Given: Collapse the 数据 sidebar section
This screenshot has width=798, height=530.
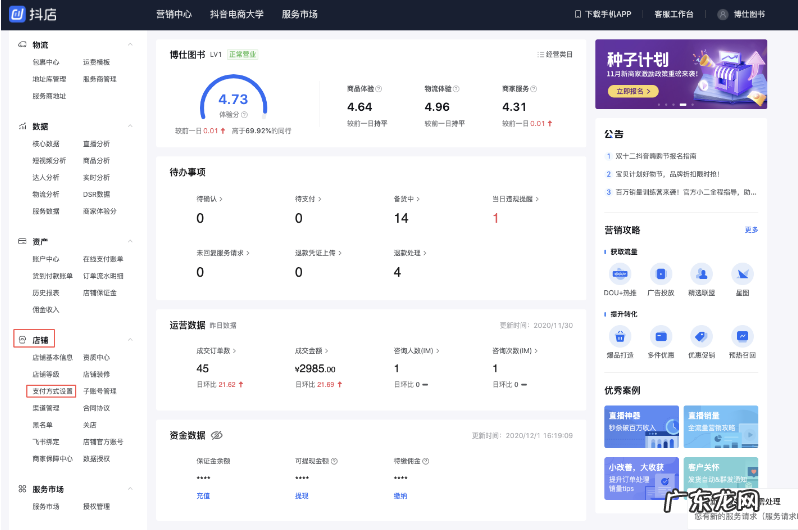Looking at the screenshot, I should 130,126.
